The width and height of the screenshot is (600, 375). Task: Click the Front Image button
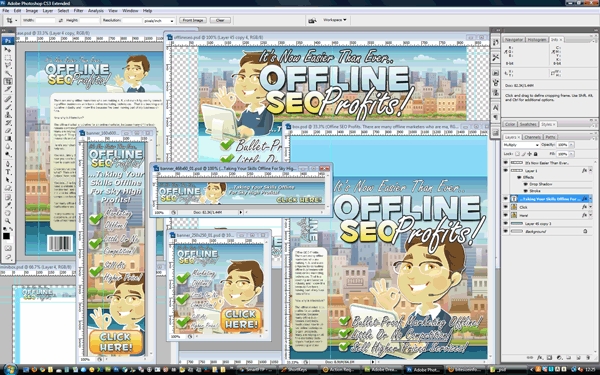(x=193, y=20)
